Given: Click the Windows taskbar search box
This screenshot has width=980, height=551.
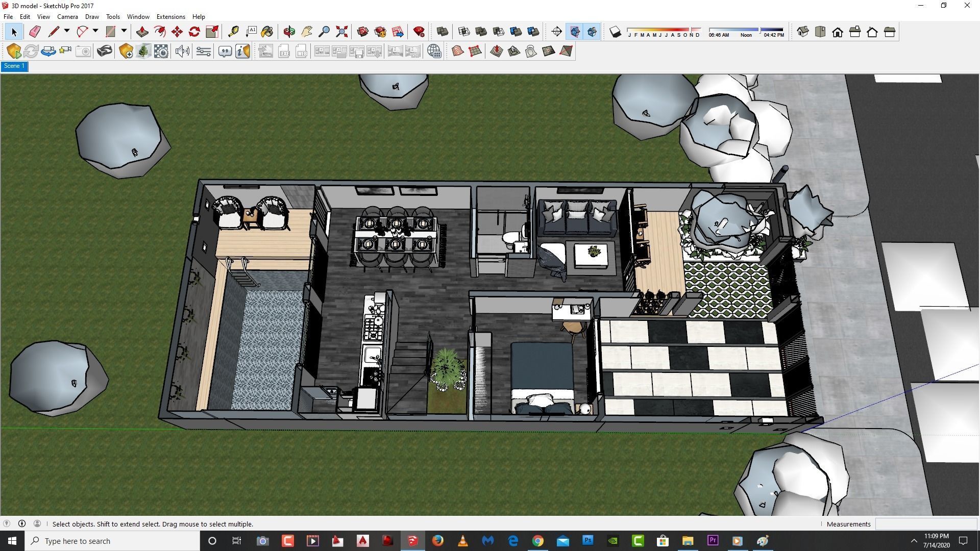Looking at the screenshot, I should tap(113, 541).
